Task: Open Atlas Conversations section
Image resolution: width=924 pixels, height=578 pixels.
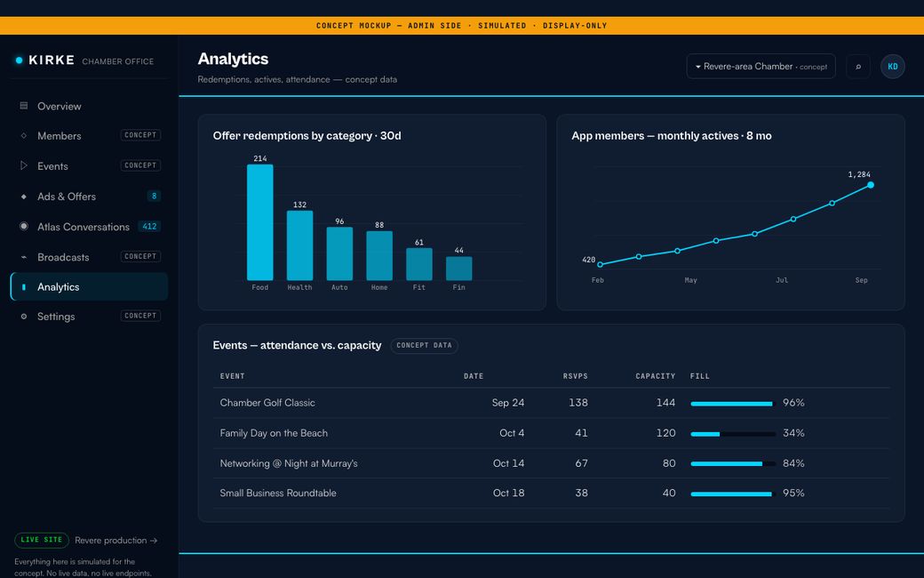Action: click(88, 227)
